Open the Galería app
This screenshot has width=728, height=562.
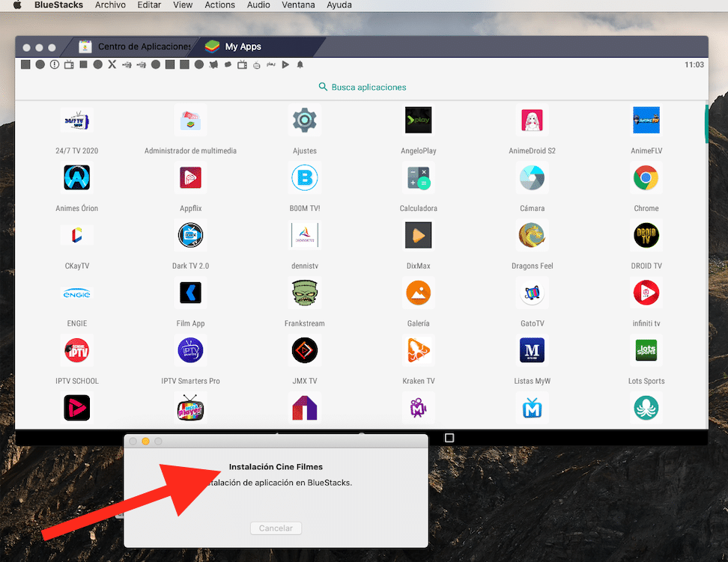click(x=418, y=293)
